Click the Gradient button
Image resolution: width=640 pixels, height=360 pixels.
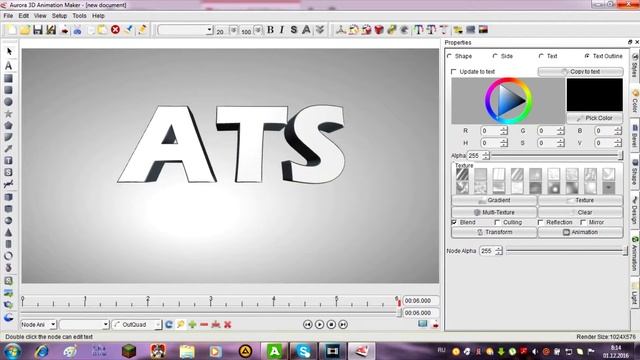[494, 200]
